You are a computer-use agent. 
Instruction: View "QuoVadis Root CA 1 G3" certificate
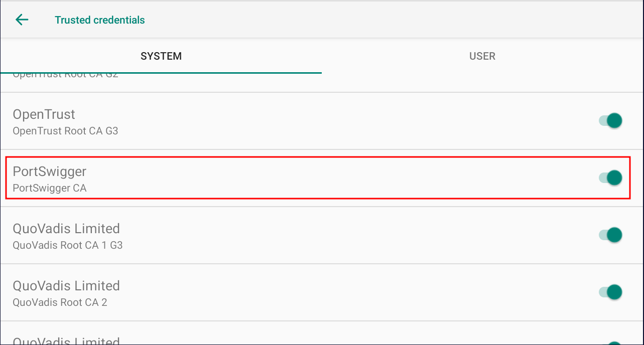pos(68,246)
